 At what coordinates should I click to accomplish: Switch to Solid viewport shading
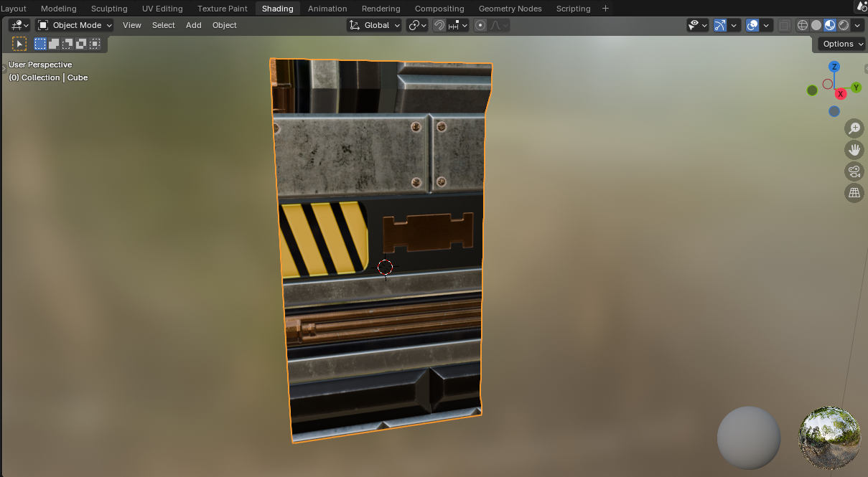pyautogui.click(x=816, y=25)
